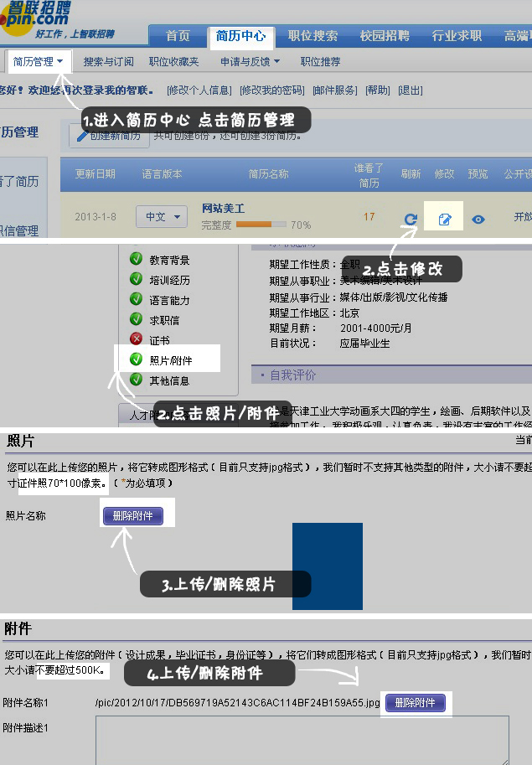This screenshot has width=532, height=765.
Task: Click the edit (修改) icon for 网站美工
Action: click(444, 220)
